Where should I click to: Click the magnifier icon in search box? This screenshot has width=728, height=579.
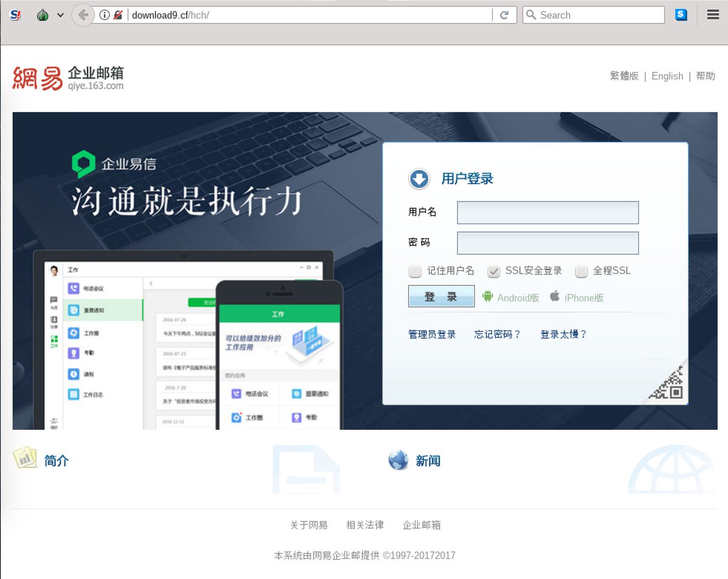531,15
